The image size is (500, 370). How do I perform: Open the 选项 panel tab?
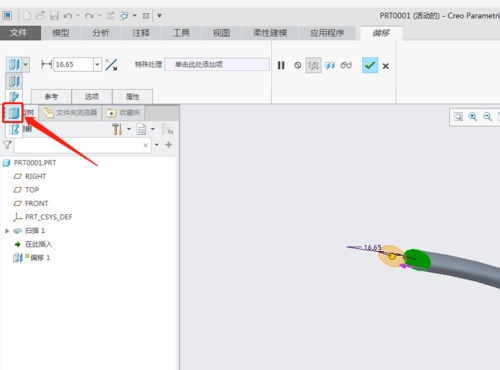[92, 97]
